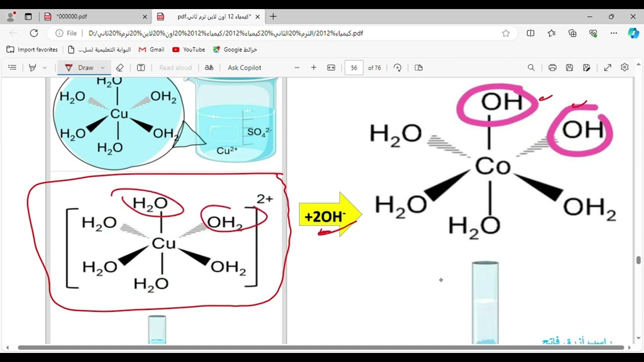
Task: Expand the Draw pen options dropdown
Action: (x=103, y=67)
